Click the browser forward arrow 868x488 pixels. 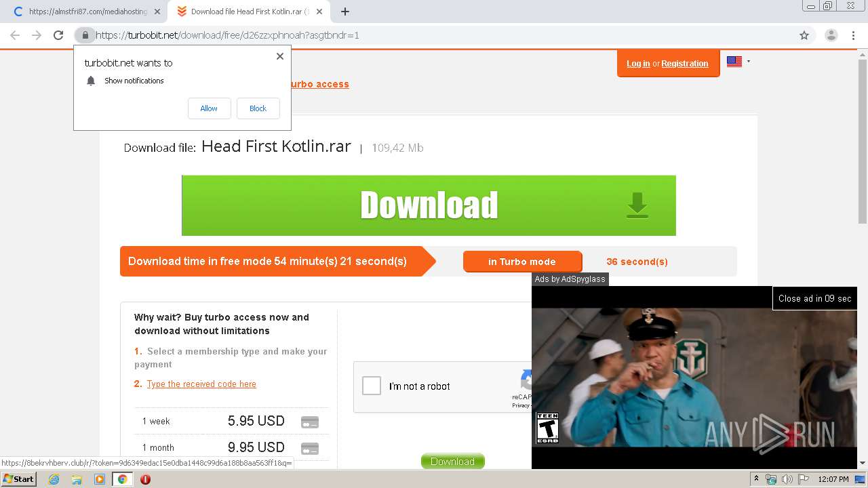(37, 35)
